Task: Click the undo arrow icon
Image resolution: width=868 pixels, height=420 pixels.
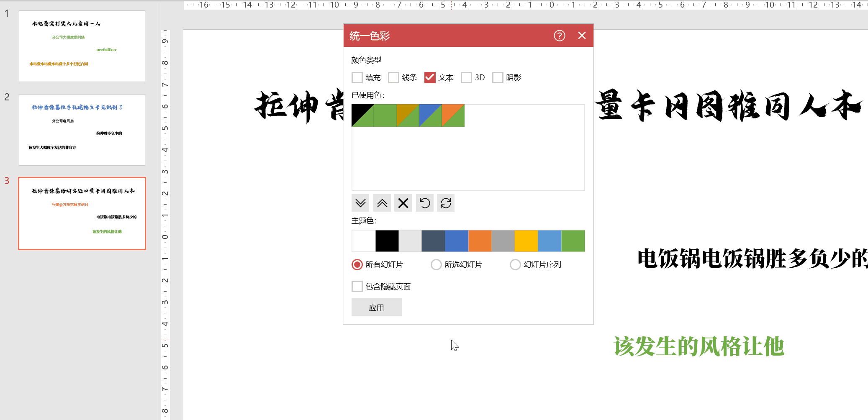Action: click(x=425, y=203)
